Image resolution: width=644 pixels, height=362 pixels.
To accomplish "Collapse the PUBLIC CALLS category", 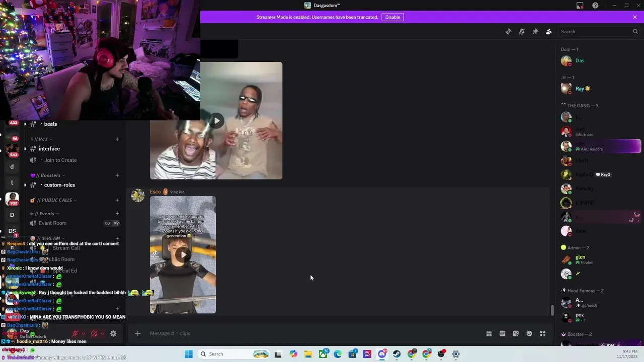I will 53,200.
